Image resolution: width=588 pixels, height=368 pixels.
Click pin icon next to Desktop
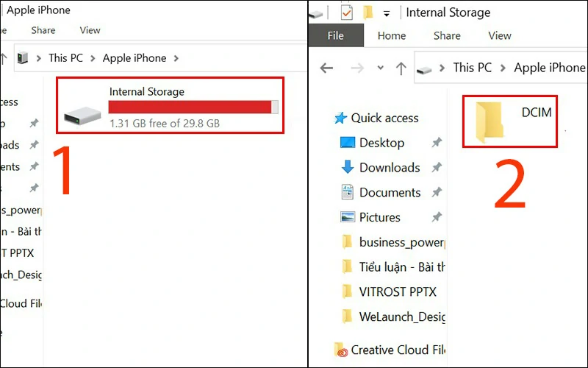tap(437, 143)
